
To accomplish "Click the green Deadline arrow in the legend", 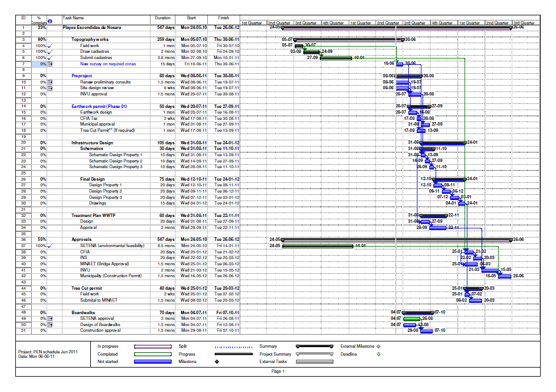I will [x=378, y=354].
